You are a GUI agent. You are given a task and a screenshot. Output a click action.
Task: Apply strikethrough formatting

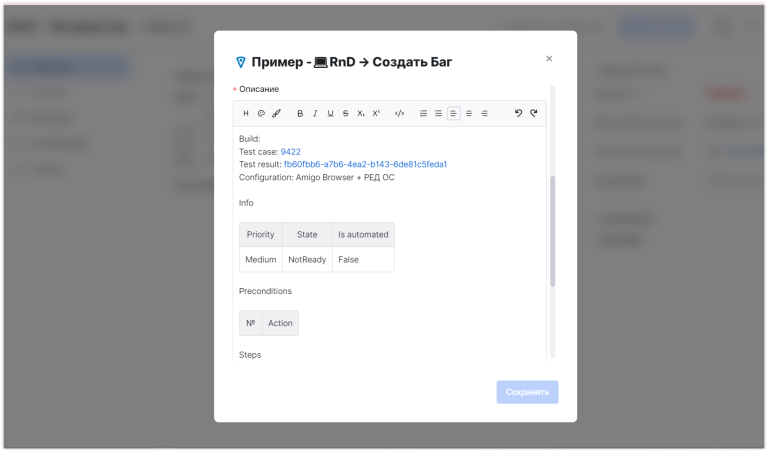point(346,114)
